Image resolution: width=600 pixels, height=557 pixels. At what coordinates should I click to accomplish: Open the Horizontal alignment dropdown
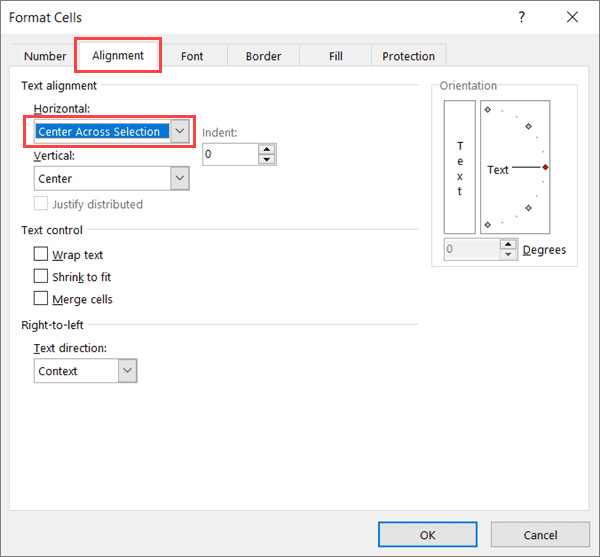pyautogui.click(x=179, y=131)
